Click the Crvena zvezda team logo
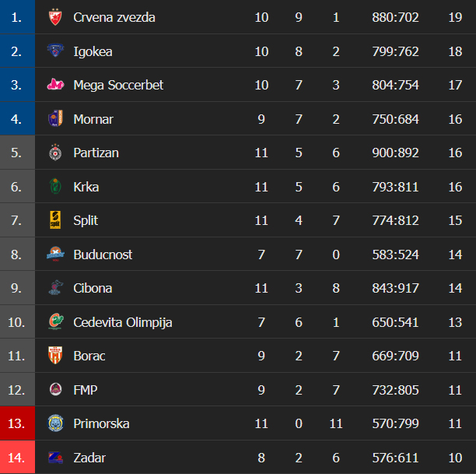476x474 pixels. click(55, 17)
